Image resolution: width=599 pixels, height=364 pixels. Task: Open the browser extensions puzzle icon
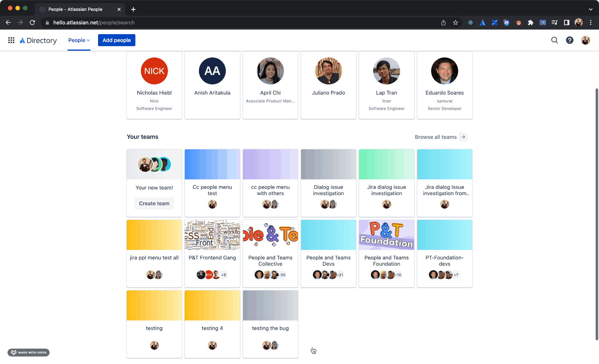point(531,23)
